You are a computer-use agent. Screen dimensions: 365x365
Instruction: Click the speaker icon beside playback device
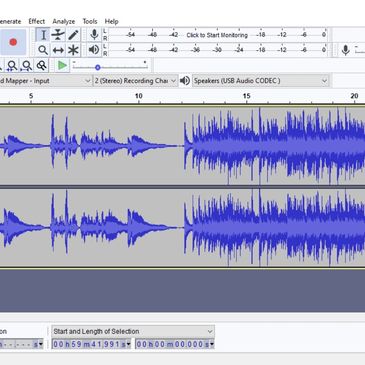tap(185, 81)
